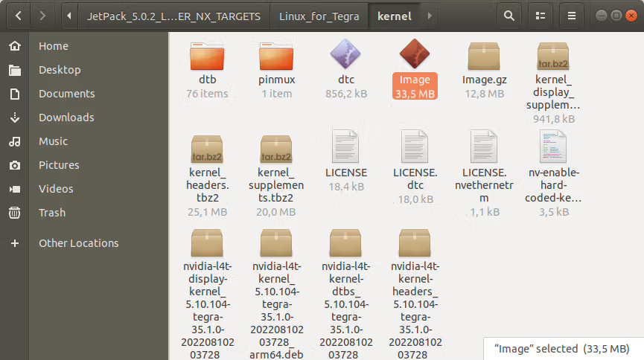Image resolution: width=644 pixels, height=360 pixels.
Task: Select LICENSE.nvethernetrm file icon
Action: [484, 147]
